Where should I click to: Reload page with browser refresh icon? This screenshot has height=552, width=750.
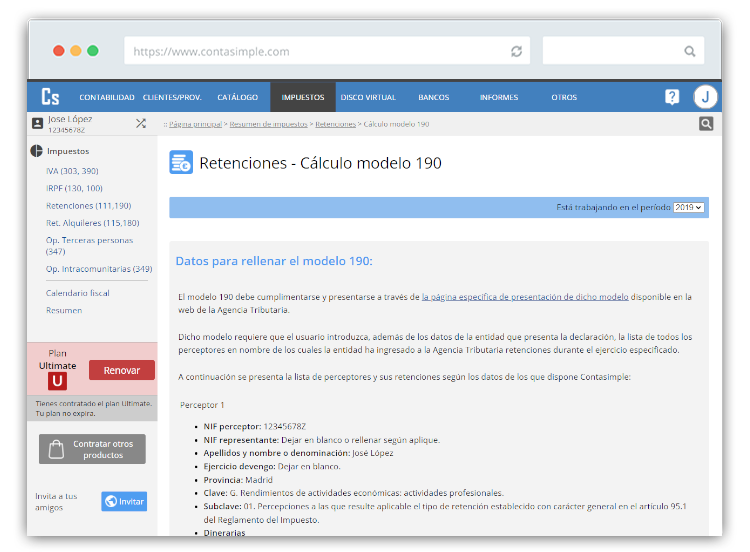(x=516, y=51)
